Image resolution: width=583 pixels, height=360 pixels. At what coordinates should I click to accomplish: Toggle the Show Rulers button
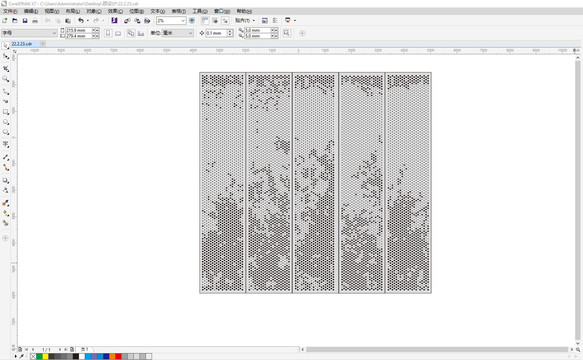(204, 20)
